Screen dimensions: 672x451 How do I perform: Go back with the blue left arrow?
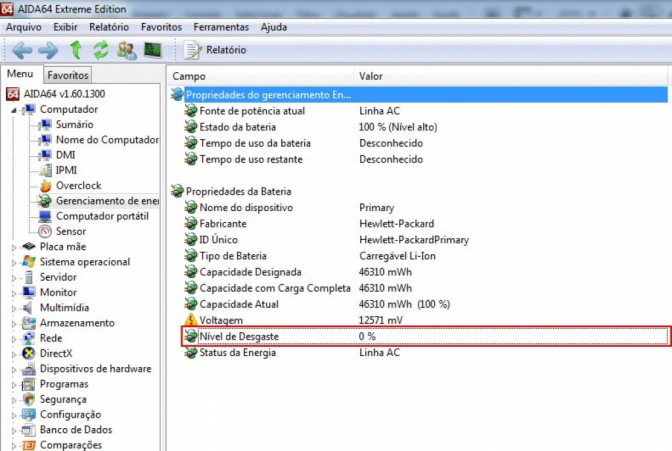(x=22, y=50)
